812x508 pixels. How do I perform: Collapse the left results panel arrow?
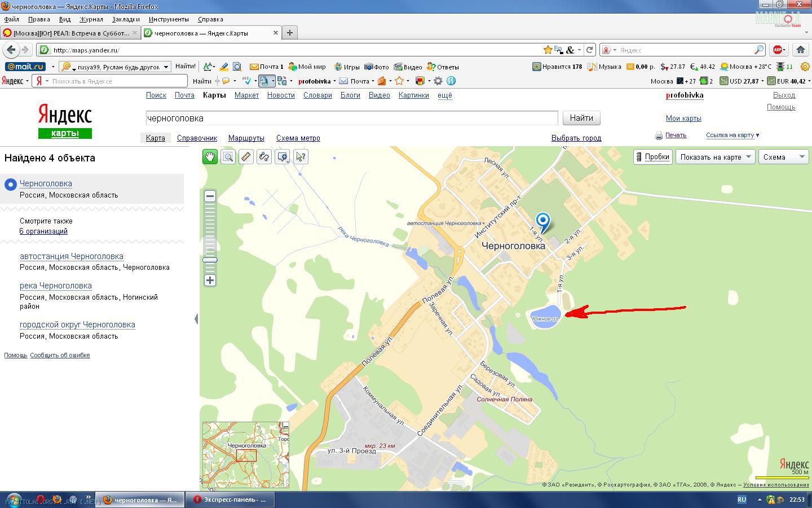tap(196, 319)
